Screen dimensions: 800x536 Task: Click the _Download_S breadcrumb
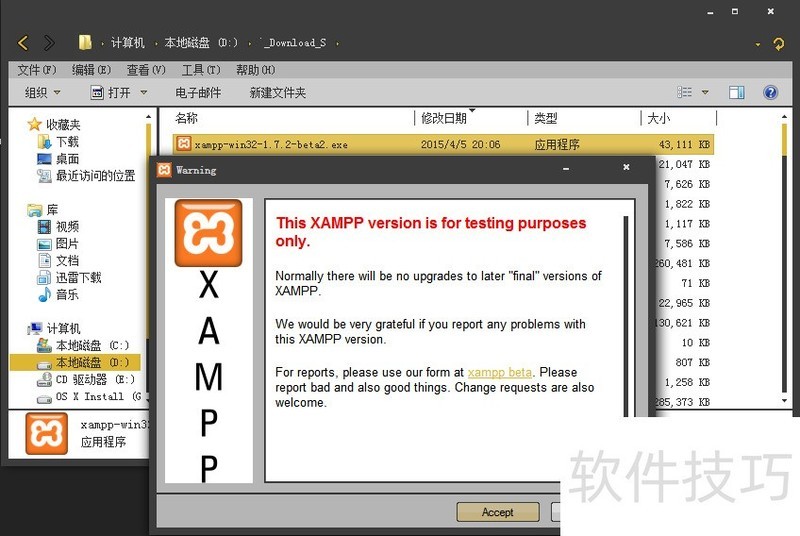(x=293, y=43)
